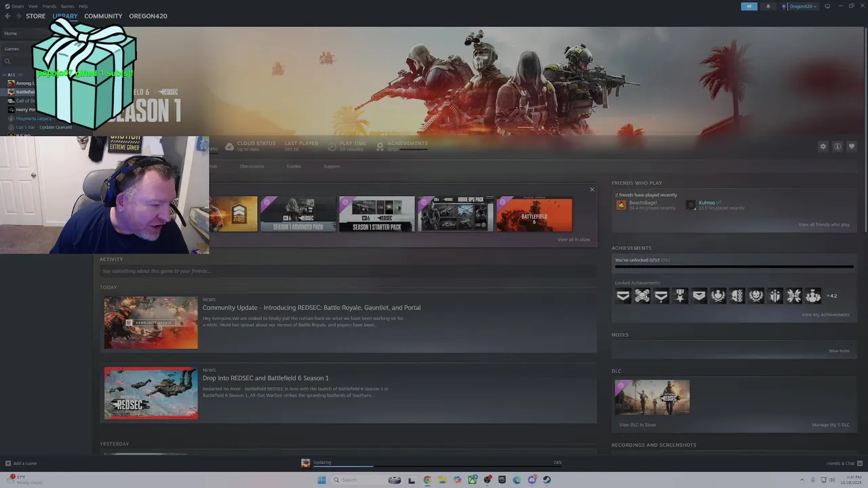
Task: Open Kuhroo friend avatar
Action: 691,205
